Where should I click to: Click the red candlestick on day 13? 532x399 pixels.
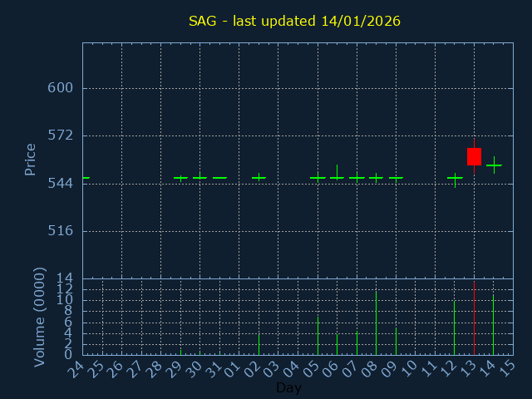[474, 156]
